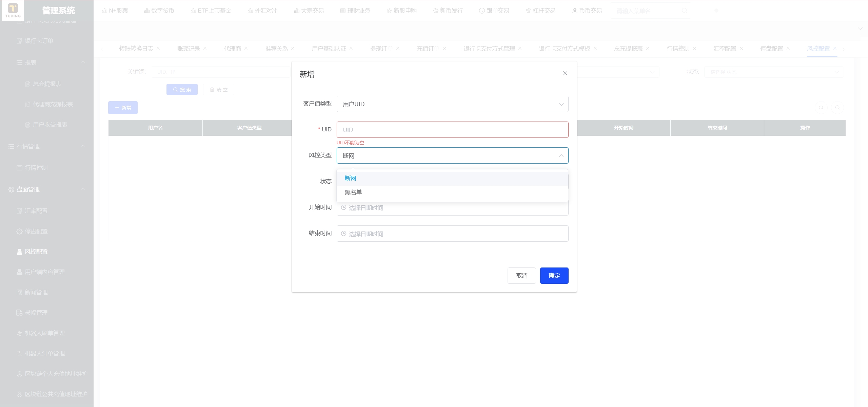Click the 新增 button above the table
The height and width of the screenshot is (407, 868).
[x=123, y=108]
